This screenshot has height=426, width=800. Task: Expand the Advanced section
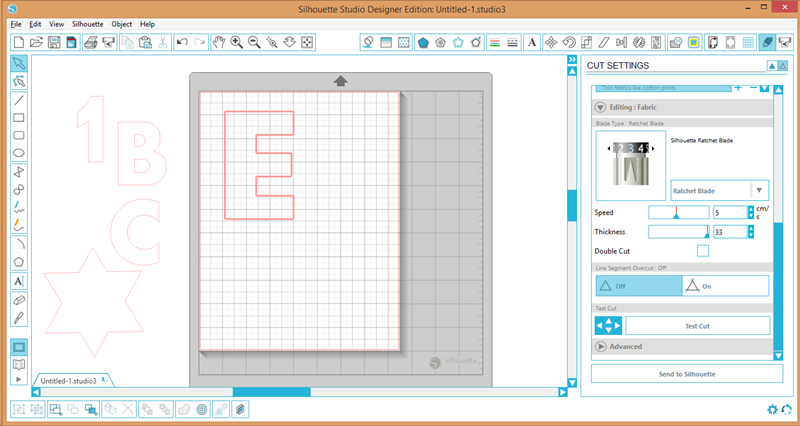[x=600, y=346]
